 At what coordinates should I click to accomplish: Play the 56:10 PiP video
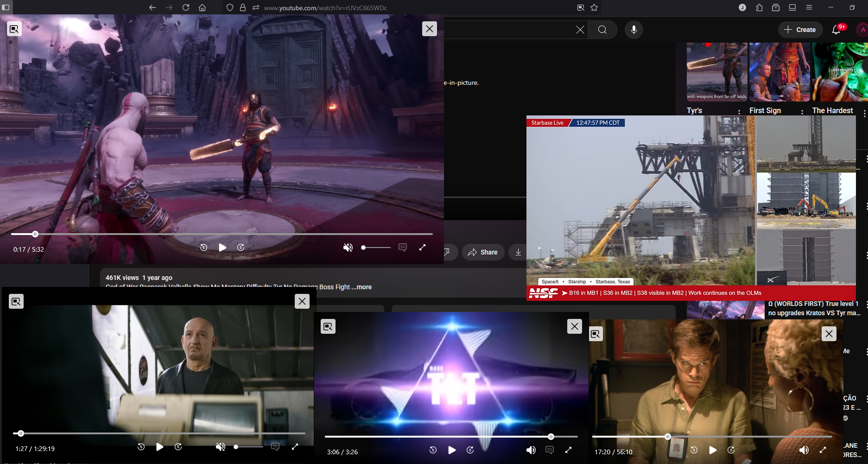pos(713,450)
